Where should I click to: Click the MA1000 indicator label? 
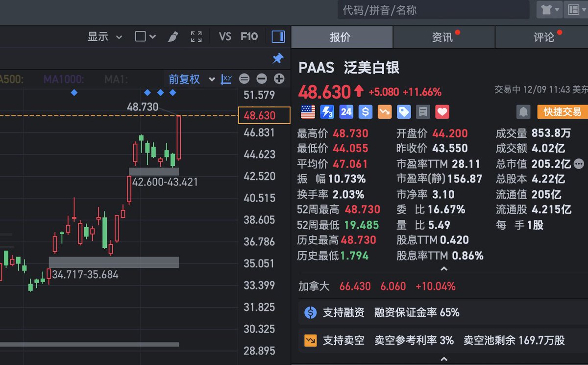[x=64, y=79]
